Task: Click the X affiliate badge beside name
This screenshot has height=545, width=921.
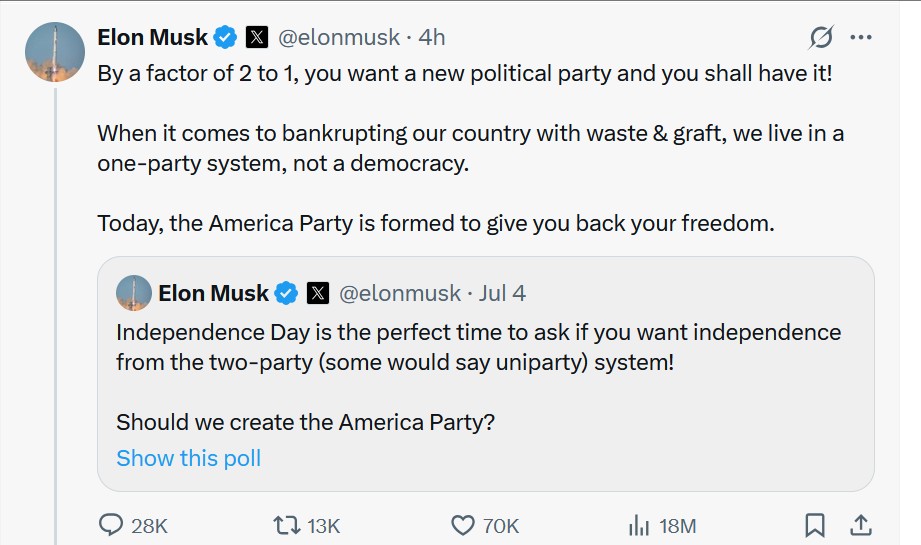Action: pyautogui.click(x=257, y=38)
